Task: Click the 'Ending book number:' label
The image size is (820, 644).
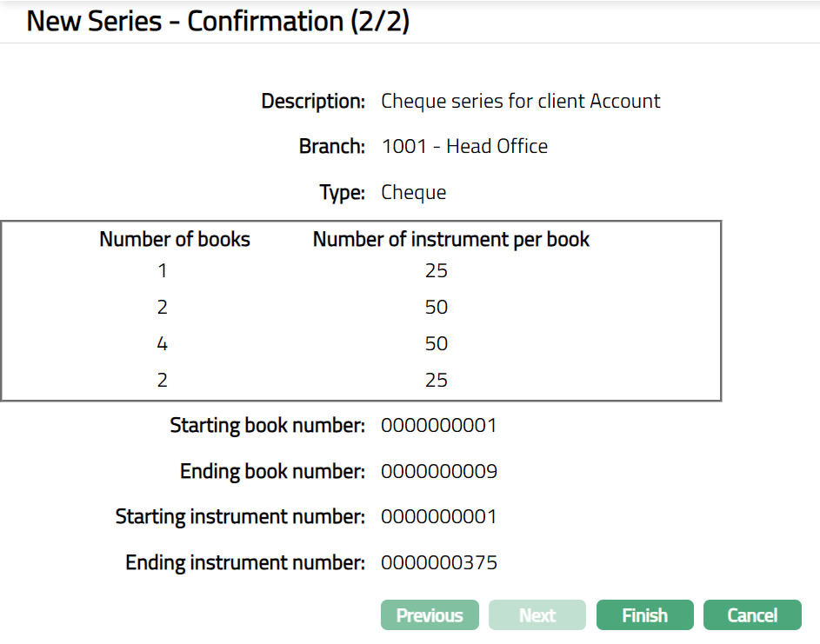Action: pyautogui.click(x=272, y=472)
